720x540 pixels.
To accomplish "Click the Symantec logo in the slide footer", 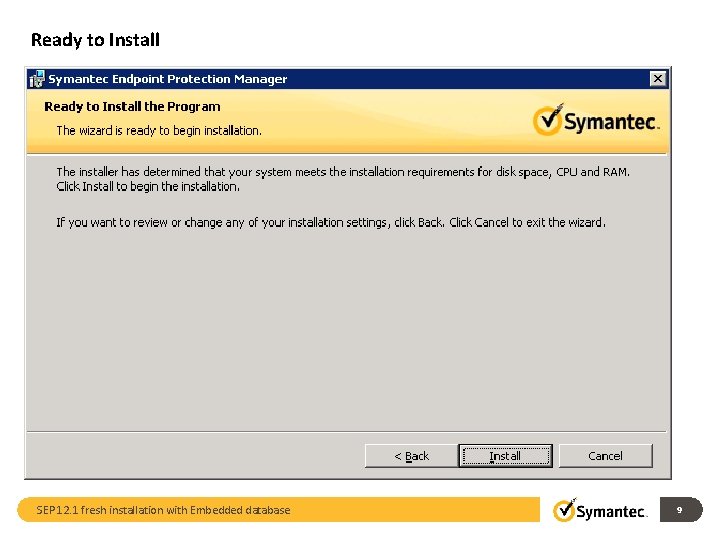I will (x=600, y=510).
